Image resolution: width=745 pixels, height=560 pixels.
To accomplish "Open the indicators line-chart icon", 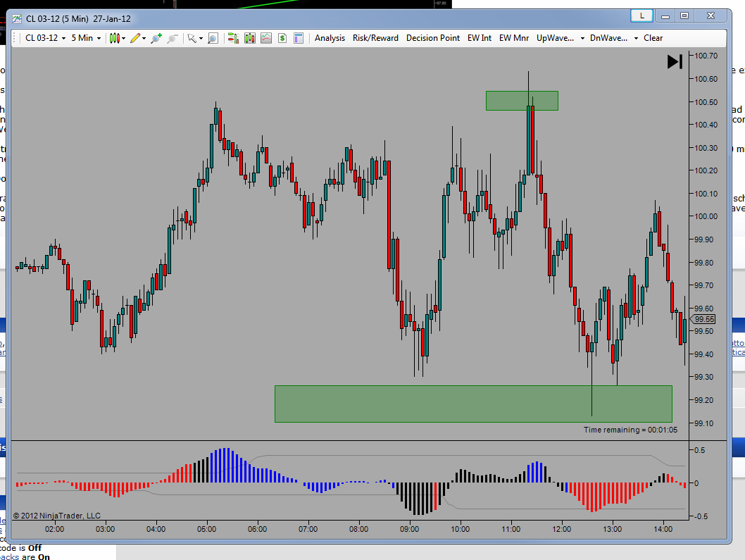I will [x=266, y=38].
